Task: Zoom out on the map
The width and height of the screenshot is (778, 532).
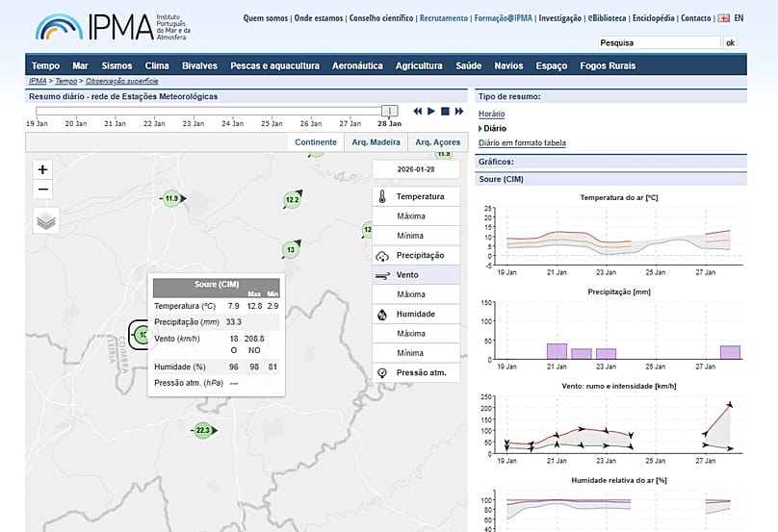Action: pos(42,190)
